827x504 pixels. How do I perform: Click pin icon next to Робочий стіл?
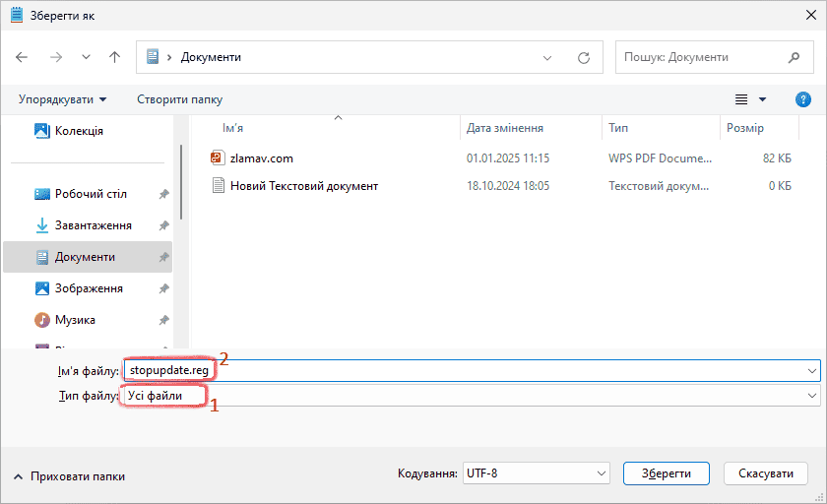(164, 194)
